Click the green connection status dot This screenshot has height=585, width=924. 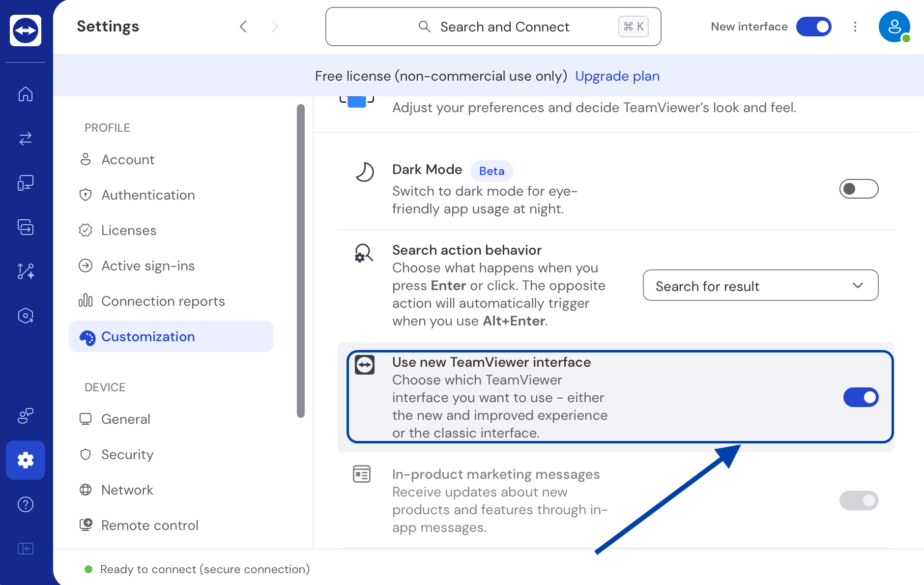click(x=88, y=569)
